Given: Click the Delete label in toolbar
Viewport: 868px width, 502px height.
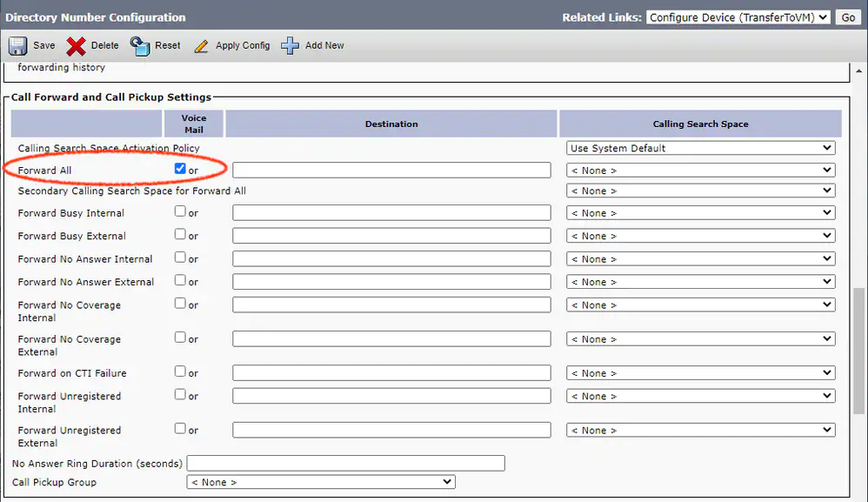Looking at the screenshot, I should click(104, 45).
